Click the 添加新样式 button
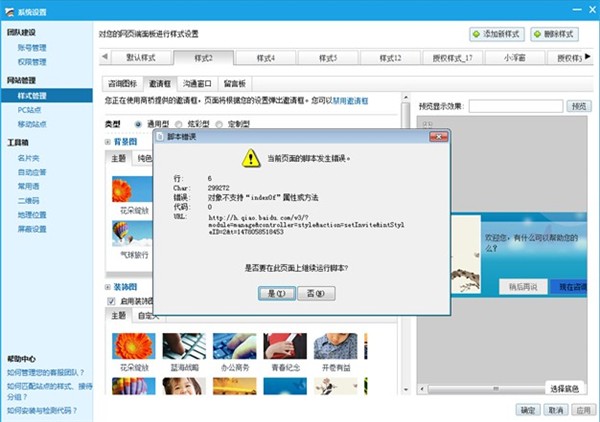The height and width of the screenshot is (422, 600). pos(497,34)
